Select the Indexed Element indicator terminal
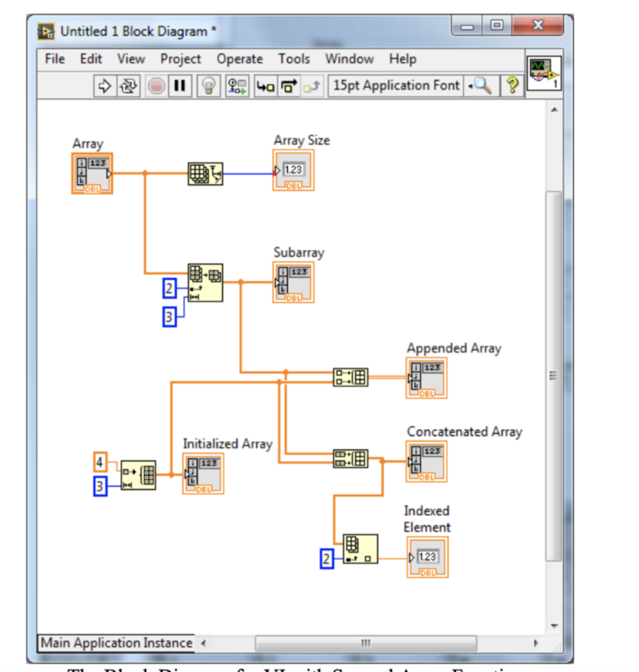Screen dimensions: 639x672 [427, 557]
